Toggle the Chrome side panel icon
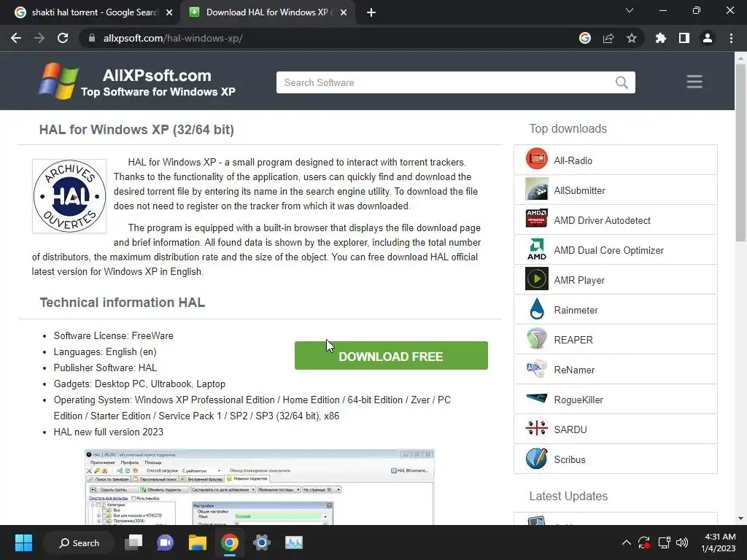 pyautogui.click(x=684, y=38)
